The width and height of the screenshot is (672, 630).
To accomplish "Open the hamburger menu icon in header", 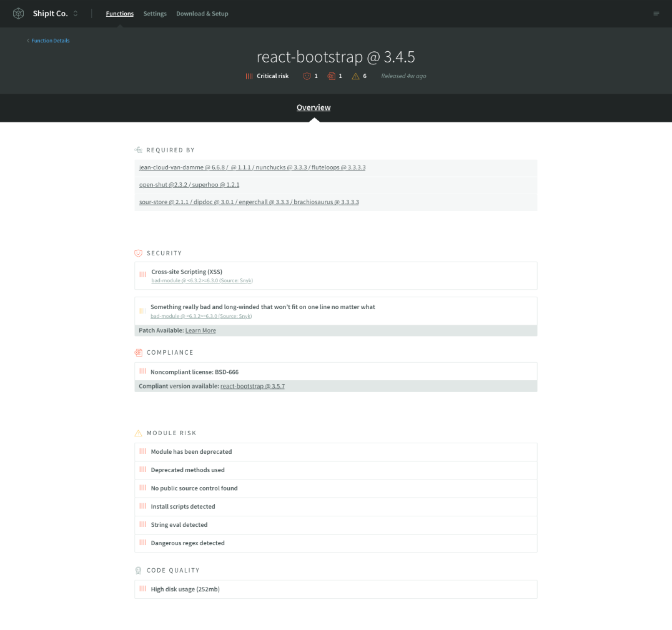I will (656, 14).
